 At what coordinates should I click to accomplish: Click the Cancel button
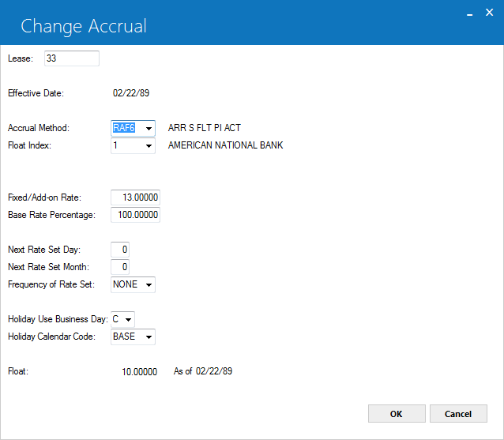click(458, 414)
